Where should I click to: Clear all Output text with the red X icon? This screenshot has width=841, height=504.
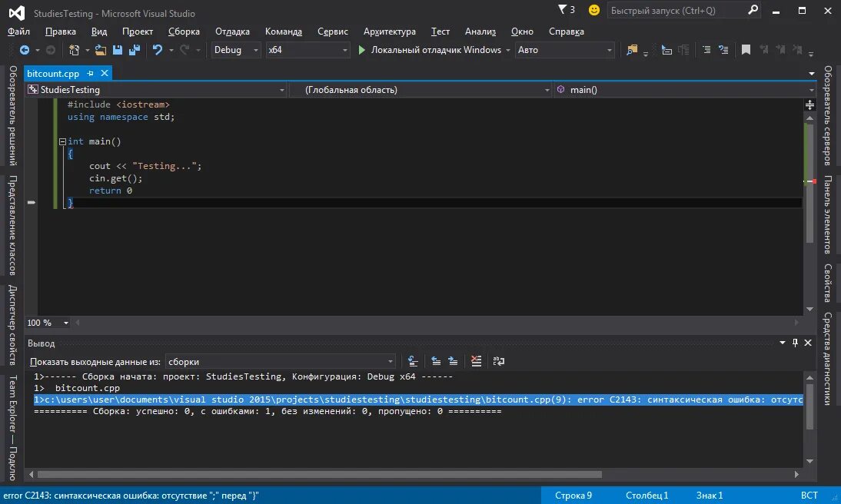[477, 361]
